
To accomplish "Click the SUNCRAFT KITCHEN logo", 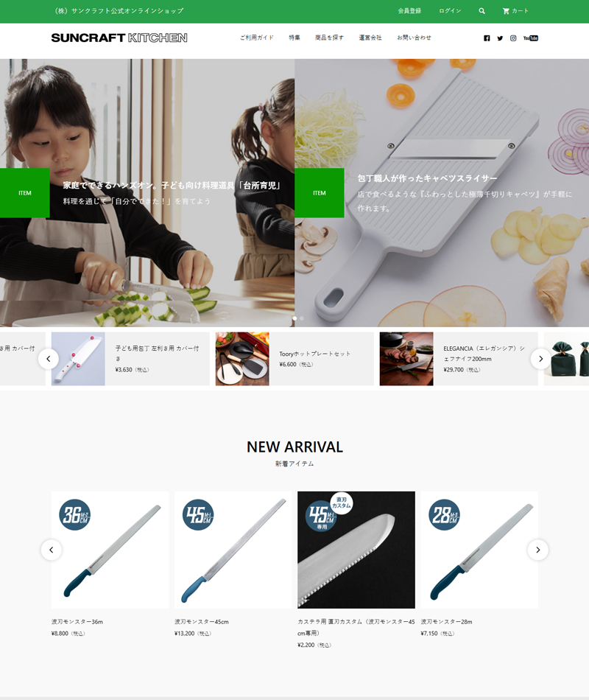I will point(119,38).
